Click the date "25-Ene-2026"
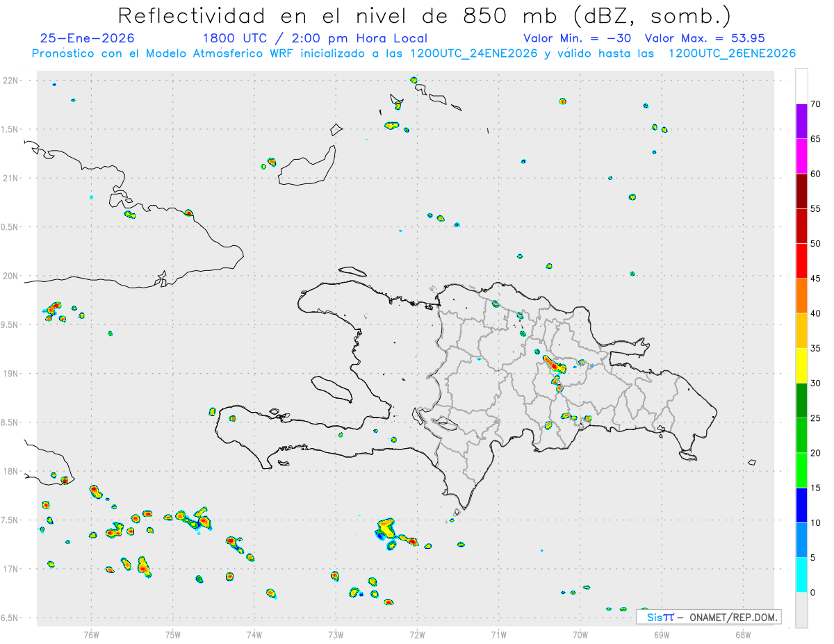The image size is (834, 644). click(x=87, y=38)
